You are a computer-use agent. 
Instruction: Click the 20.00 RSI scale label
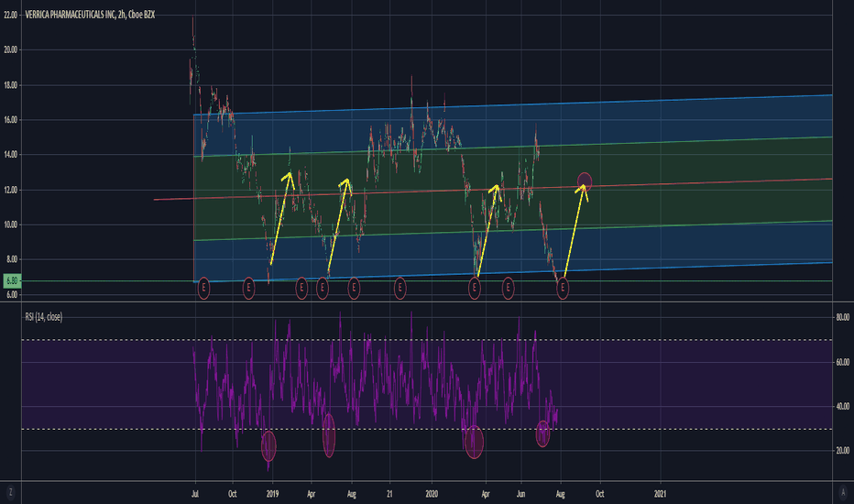pos(843,450)
